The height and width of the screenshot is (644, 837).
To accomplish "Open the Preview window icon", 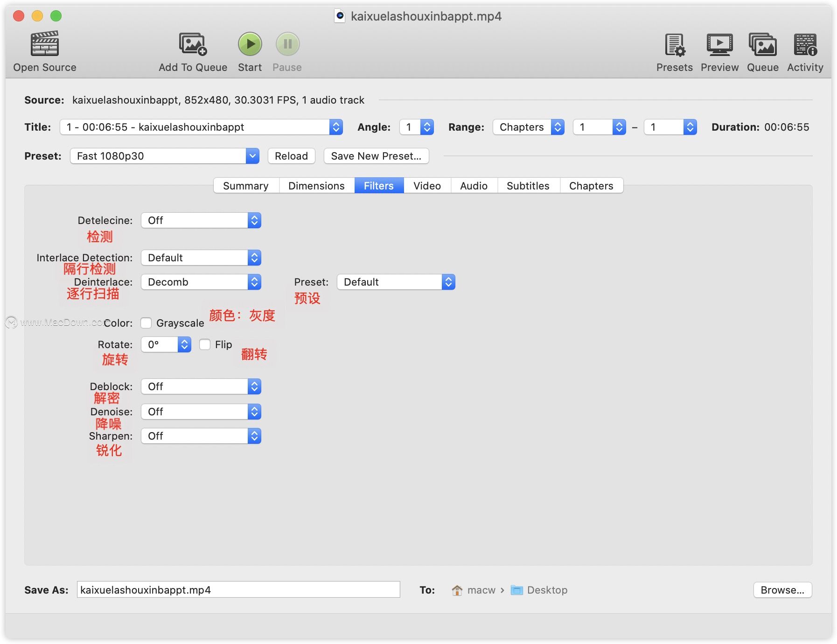I will tap(719, 45).
